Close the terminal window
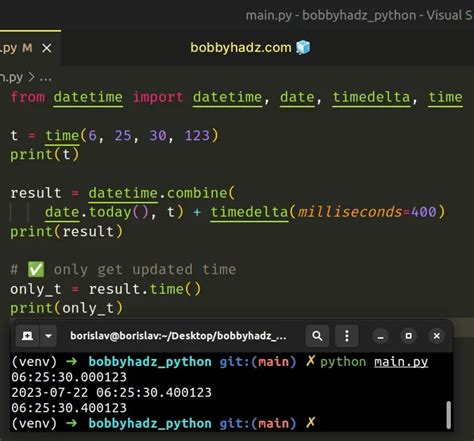Screen dimensions: 474x441 point(436,336)
